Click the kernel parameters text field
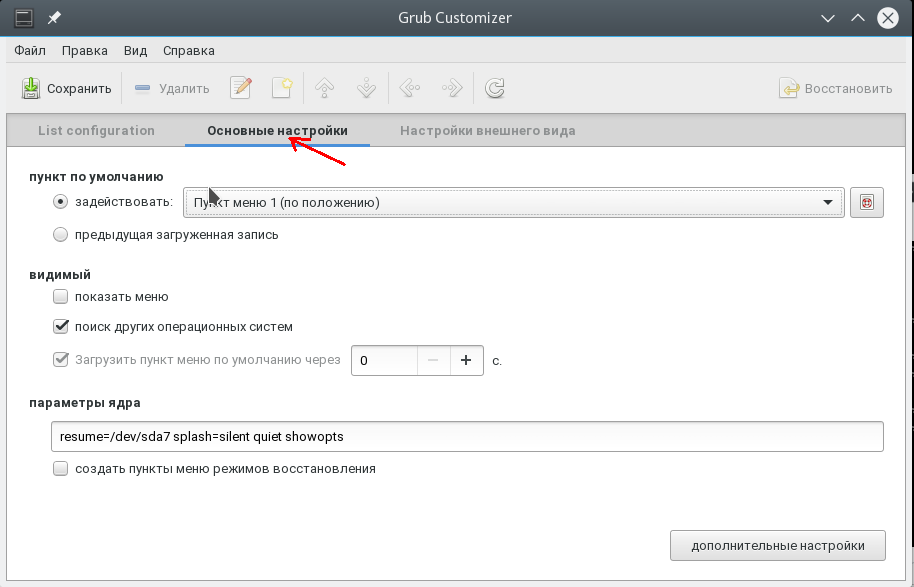This screenshot has height=587, width=914. point(467,437)
